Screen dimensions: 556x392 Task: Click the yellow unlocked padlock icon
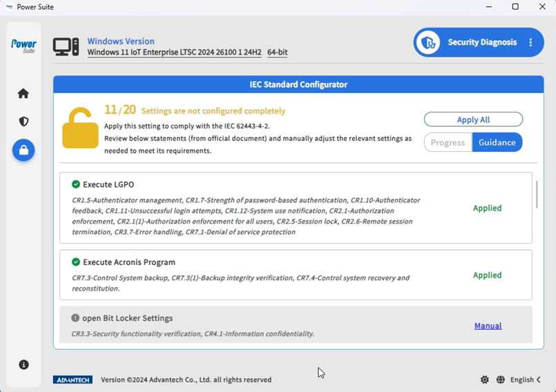(80, 128)
